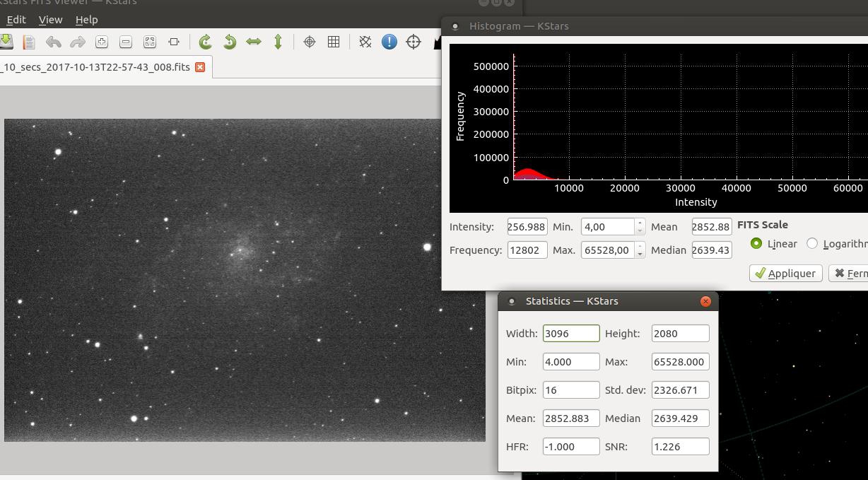Viewport: 868px width, 480px height.
Task: Toggle the pixel grid icon
Action: point(334,42)
